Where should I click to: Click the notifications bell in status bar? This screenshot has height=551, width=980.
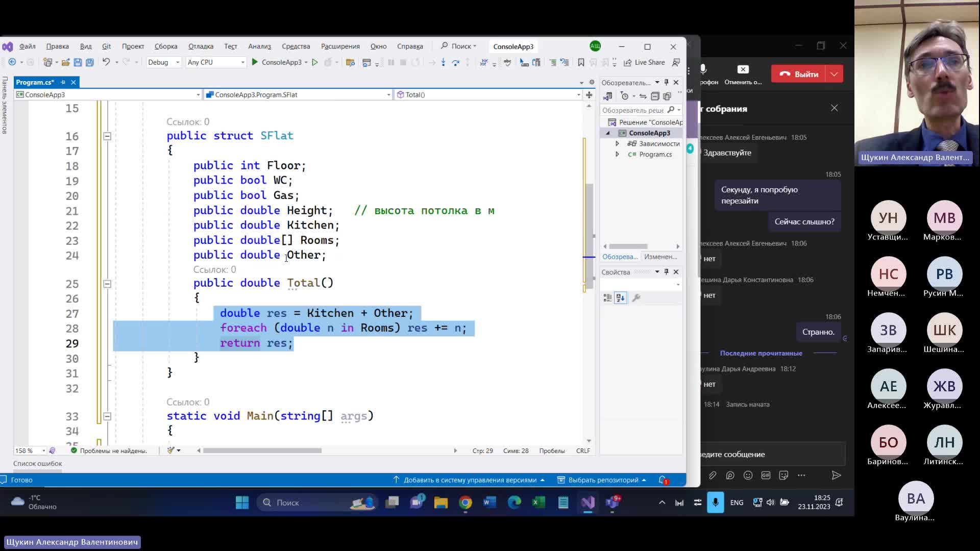[663, 480]
